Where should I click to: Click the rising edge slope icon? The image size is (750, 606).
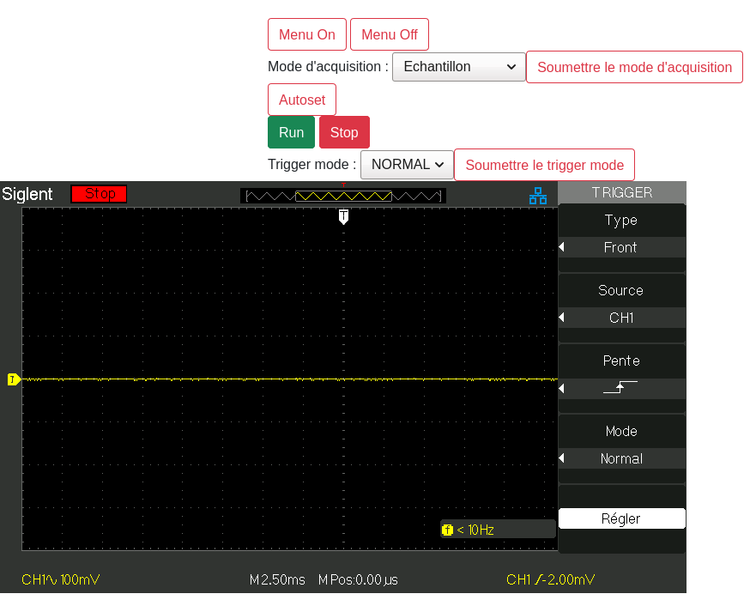click(x=620, y=388)
